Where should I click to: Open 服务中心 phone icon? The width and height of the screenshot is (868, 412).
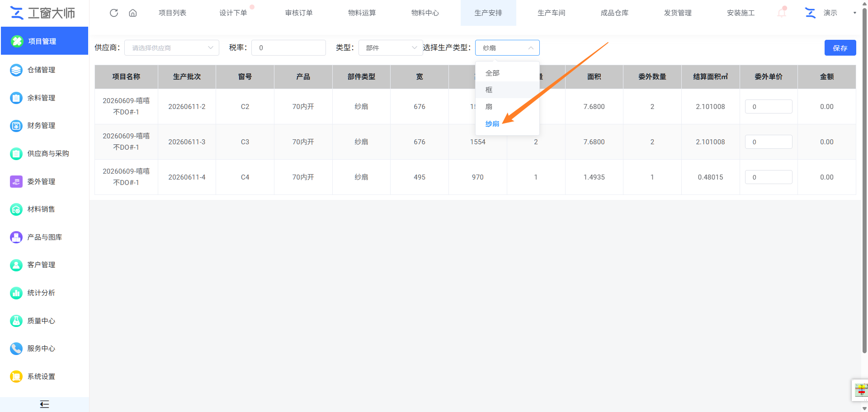point(16,349)
